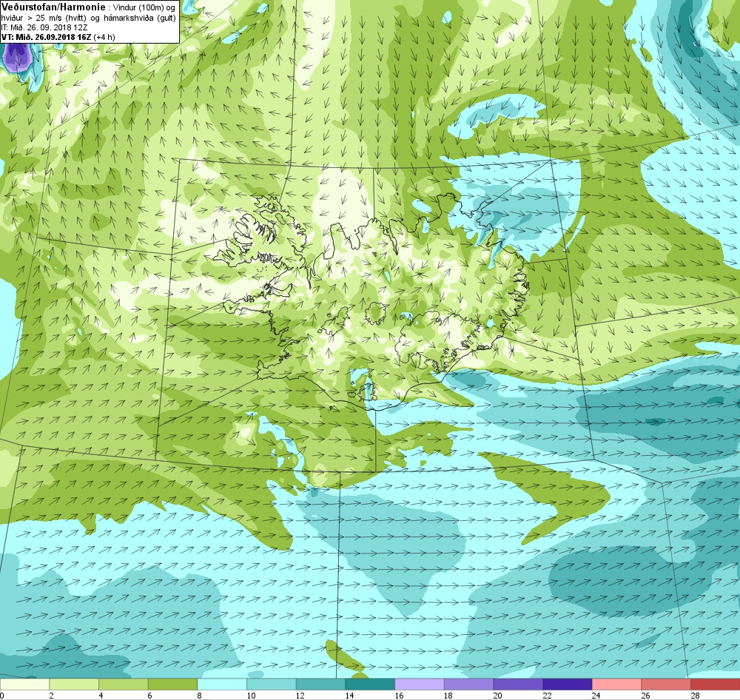The width and height of the screenshot is (740, 700).
Task: Click the legend swatch between 2 and 4
Action: [x=74, y=684]
